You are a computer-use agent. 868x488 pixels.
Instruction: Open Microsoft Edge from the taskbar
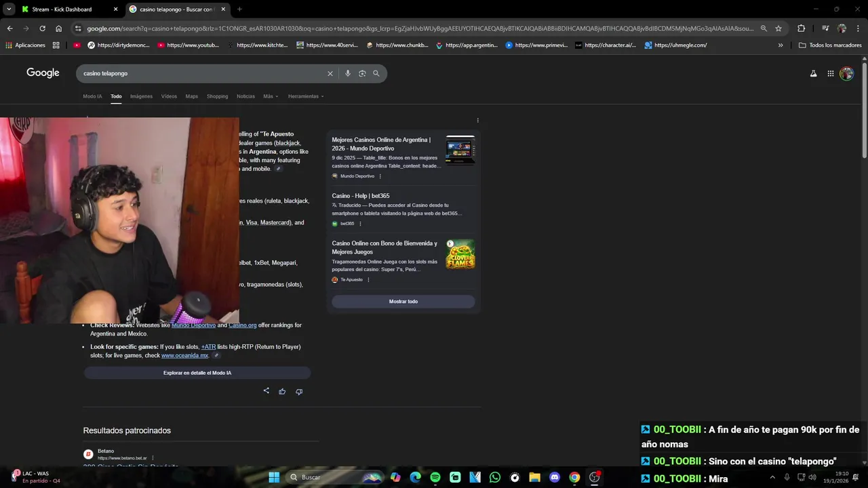tap(416, 477)
